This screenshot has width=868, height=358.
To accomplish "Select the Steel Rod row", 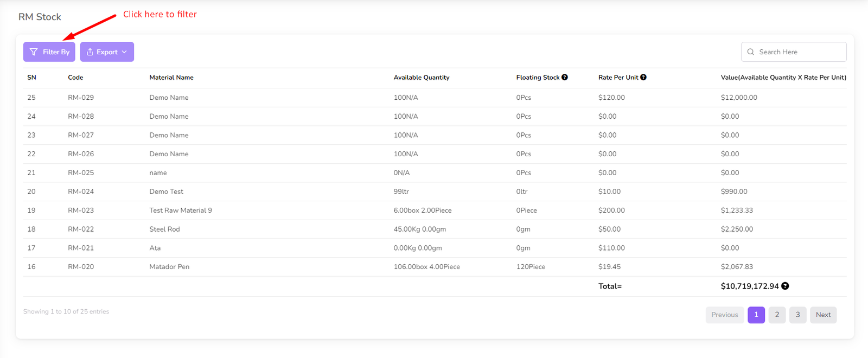I will point(164,229).
